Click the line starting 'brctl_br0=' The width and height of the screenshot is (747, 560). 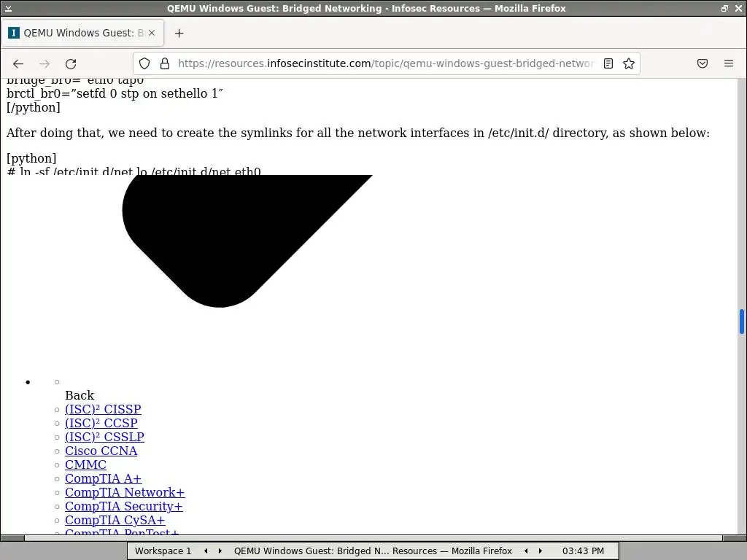click(115, 93)
